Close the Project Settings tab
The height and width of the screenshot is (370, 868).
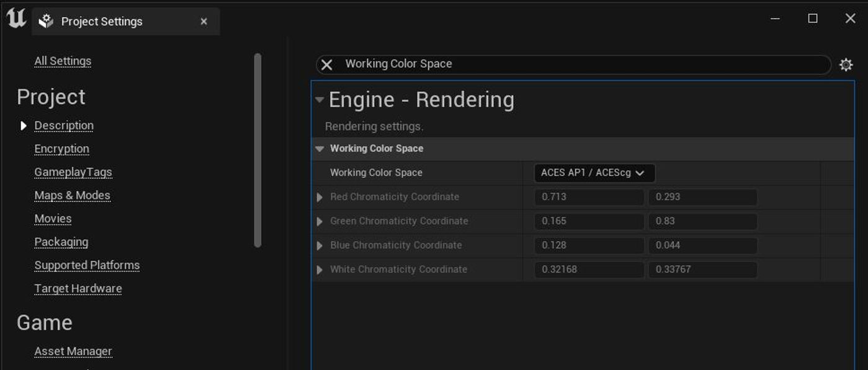pyautogui.click(x=204, y=20)
